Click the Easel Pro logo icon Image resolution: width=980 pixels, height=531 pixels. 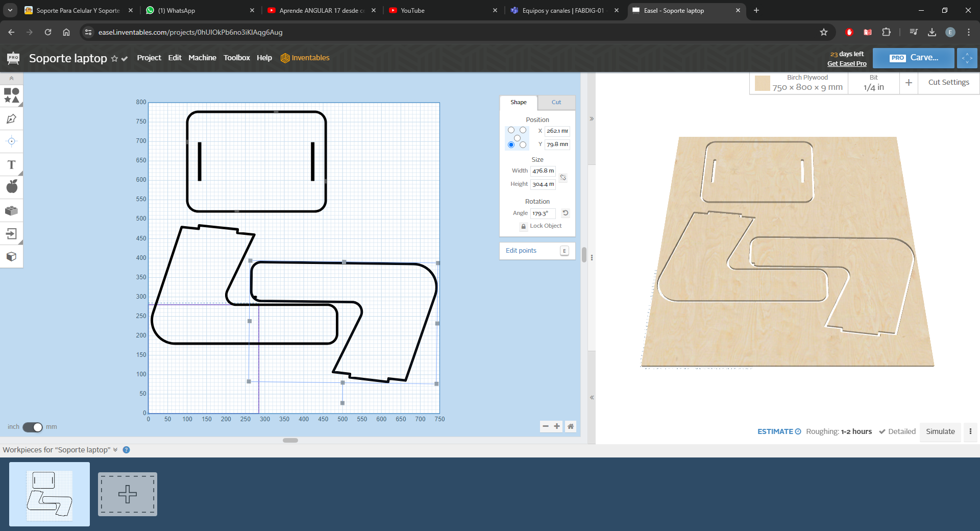(13, 58)
